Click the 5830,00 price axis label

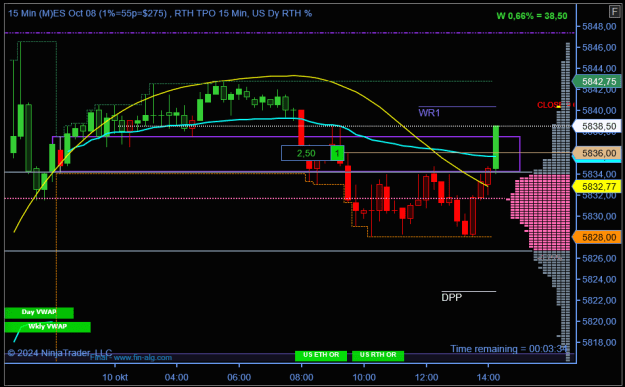tap(599, 216)
